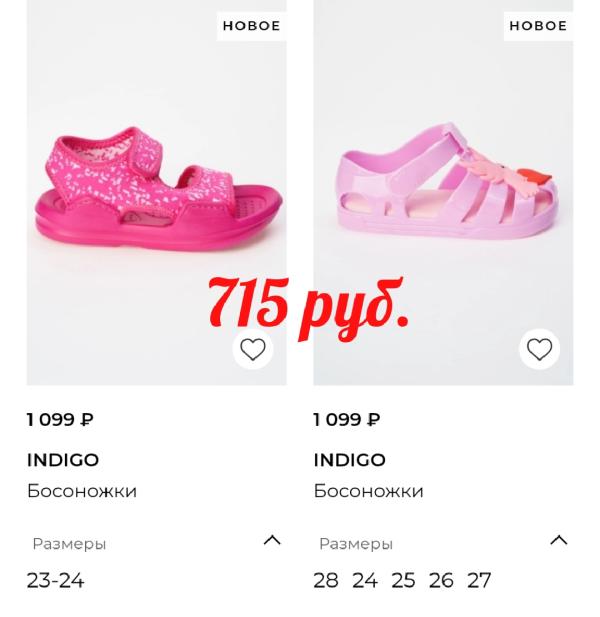Choose size 25 for the lilac sandal

[x=403, y=580]
